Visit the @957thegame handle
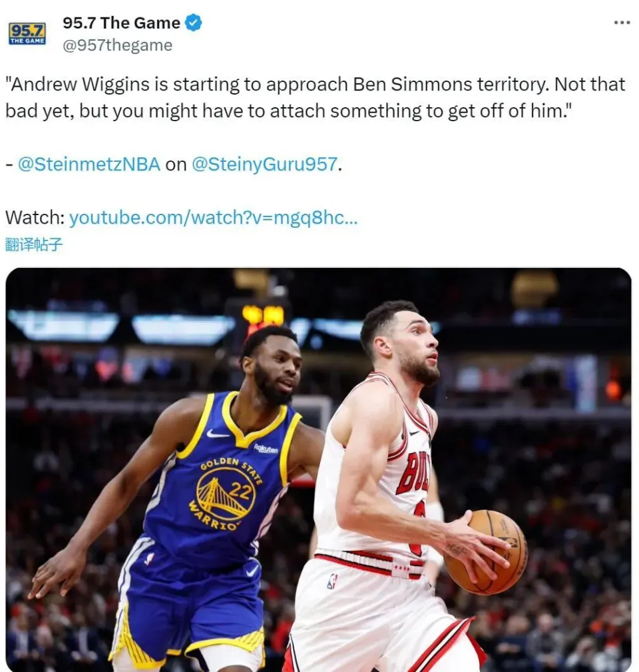The height and width of the screenshot is (672, 639). (x=117, y=45)
